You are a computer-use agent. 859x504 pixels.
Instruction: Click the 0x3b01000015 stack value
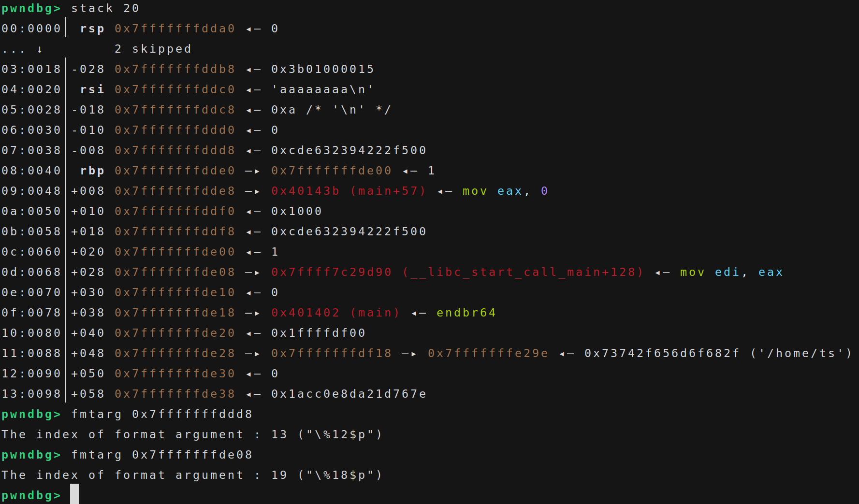point(322,70)
